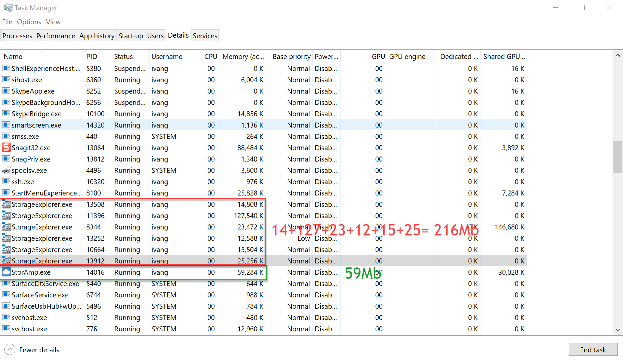Screen dimensions: 623x364
Task: Click icon of StorageExplorer.exe PID 11396
Action: pos(6,215)
